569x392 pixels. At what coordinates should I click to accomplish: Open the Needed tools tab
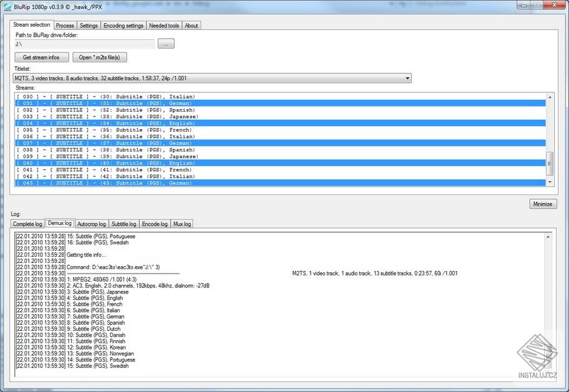click(x=164, y=26)
